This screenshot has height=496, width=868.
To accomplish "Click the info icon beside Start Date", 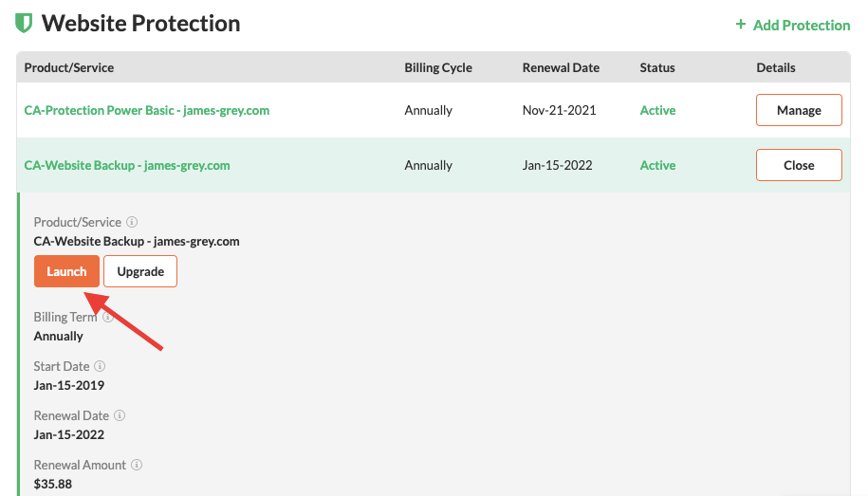I will coord(100,366).
